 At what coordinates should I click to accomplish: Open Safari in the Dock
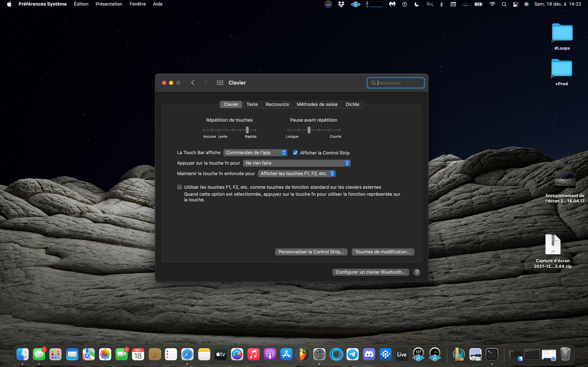[x=187, y=355]
